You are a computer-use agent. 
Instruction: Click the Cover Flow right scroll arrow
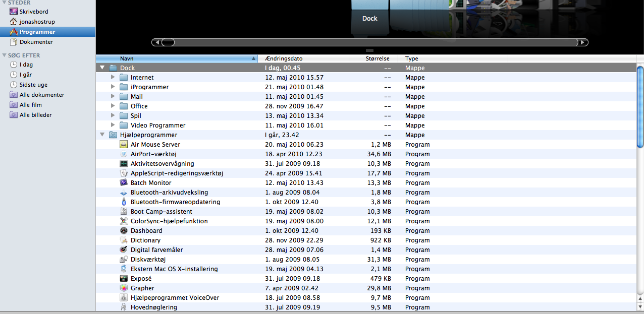click(x=583, y=42)
